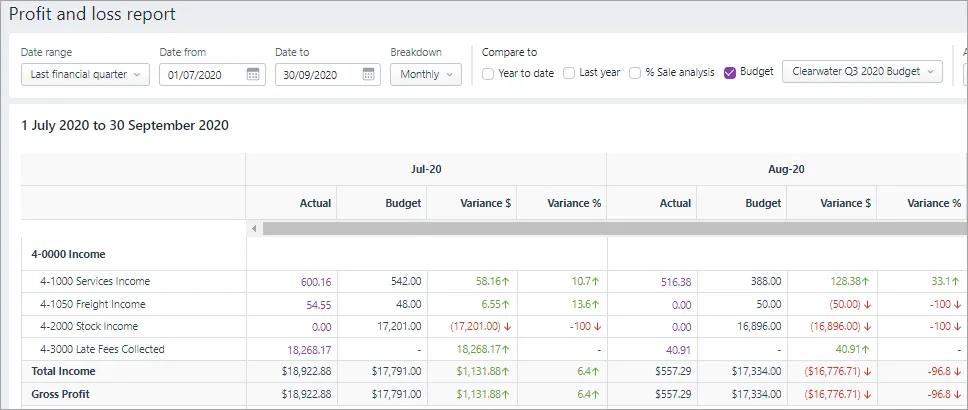Uncheck the Budget checkbox
Image resolution: width=968 pixels, height=410 pixels.
730,73
